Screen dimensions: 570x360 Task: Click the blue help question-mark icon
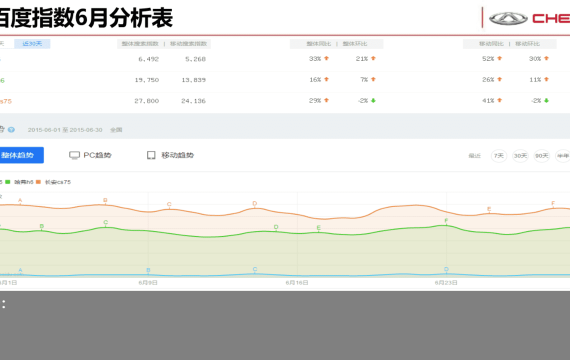[x=11, y=130]
